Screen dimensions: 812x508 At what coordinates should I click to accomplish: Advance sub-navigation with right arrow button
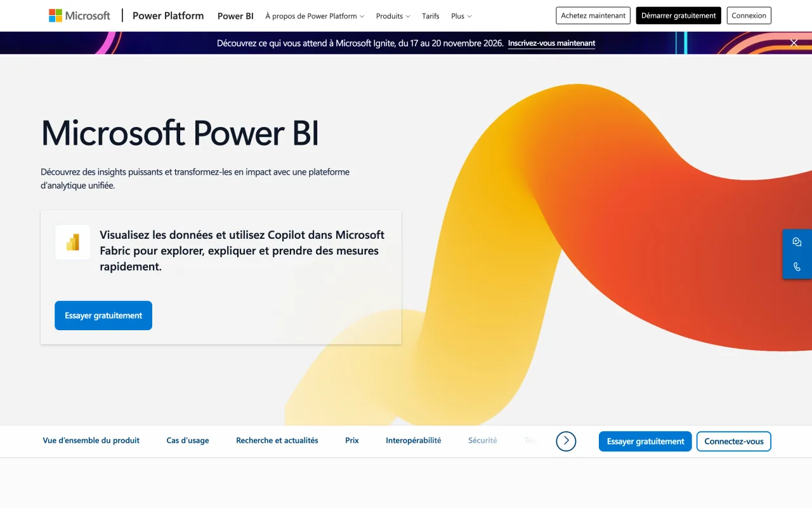pos(566,441)
